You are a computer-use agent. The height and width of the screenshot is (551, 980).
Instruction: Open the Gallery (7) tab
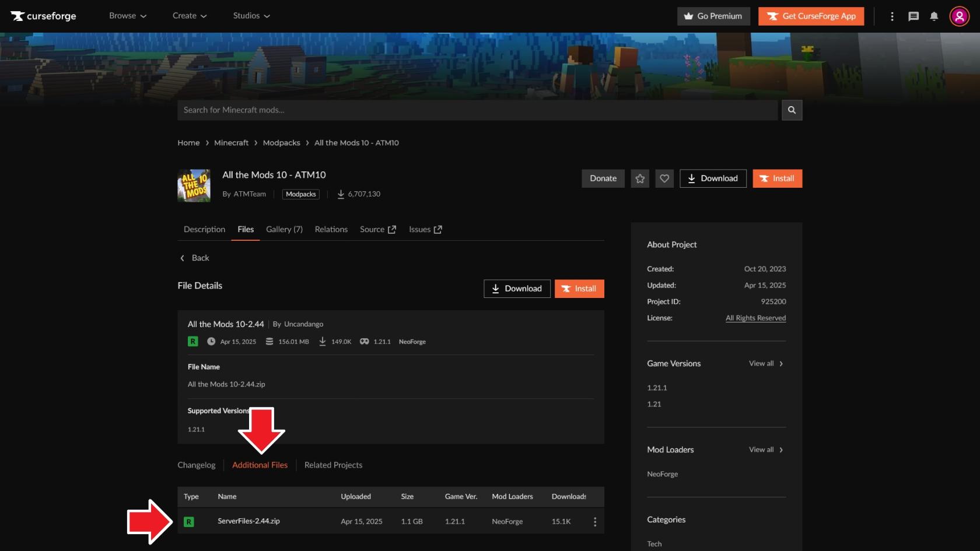[x=284, y=230]
